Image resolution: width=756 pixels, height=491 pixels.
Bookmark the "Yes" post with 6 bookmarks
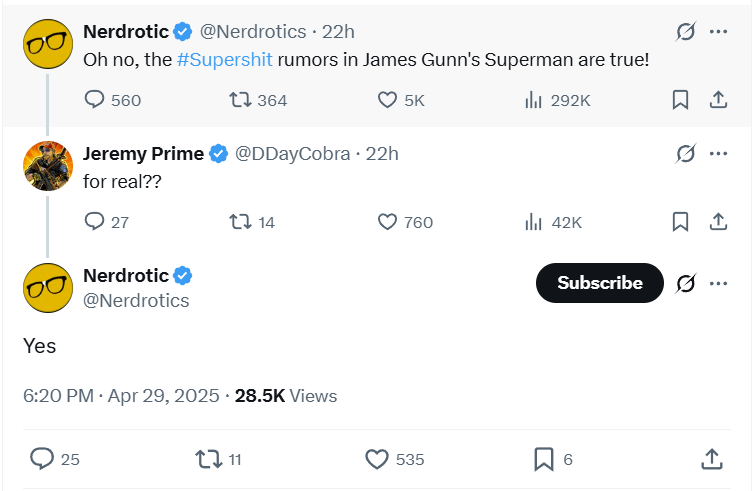click(544, 459)
